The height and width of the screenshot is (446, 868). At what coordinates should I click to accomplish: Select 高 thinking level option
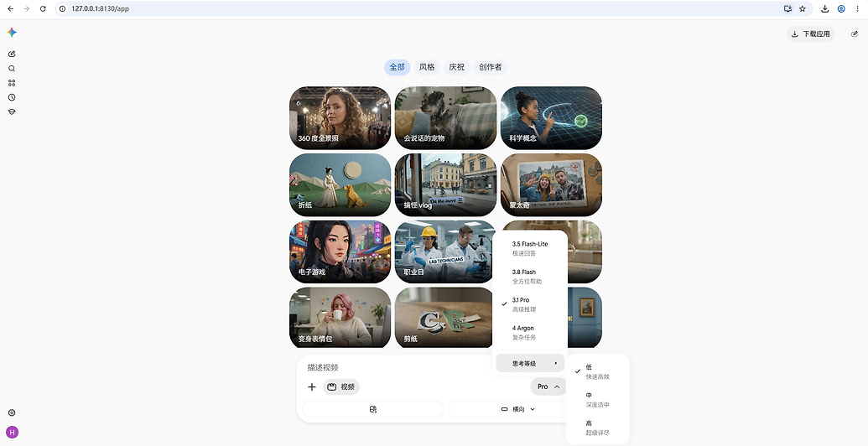tap(598, 428)
